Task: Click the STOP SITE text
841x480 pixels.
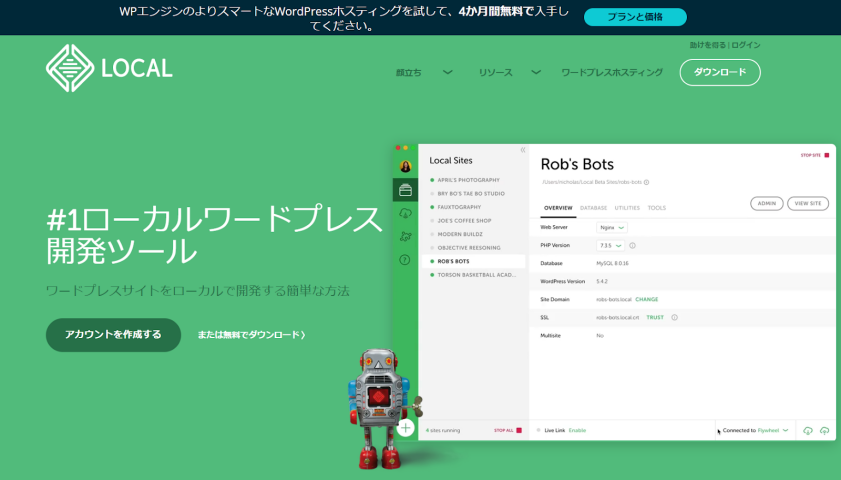Action: [x=810, y=155]
